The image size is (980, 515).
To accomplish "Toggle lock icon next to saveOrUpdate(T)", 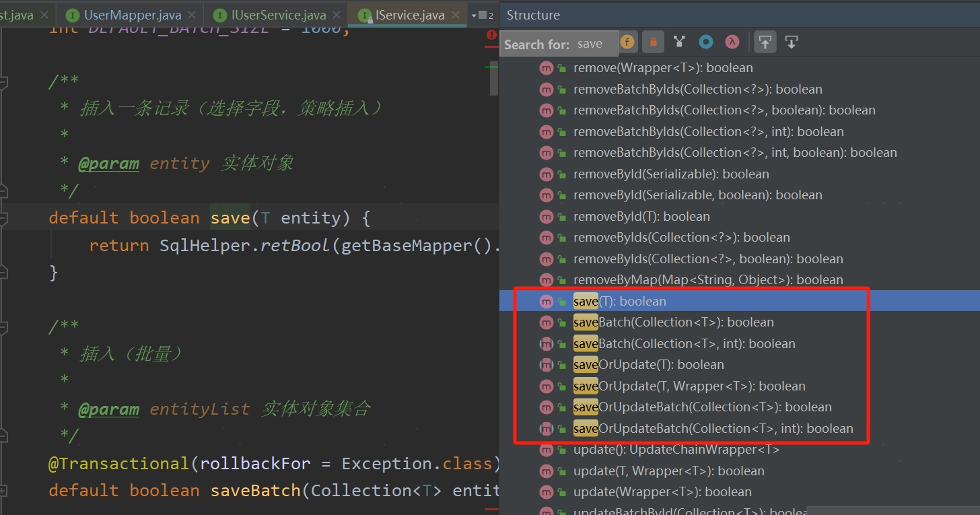I will (x=561, y=364).
